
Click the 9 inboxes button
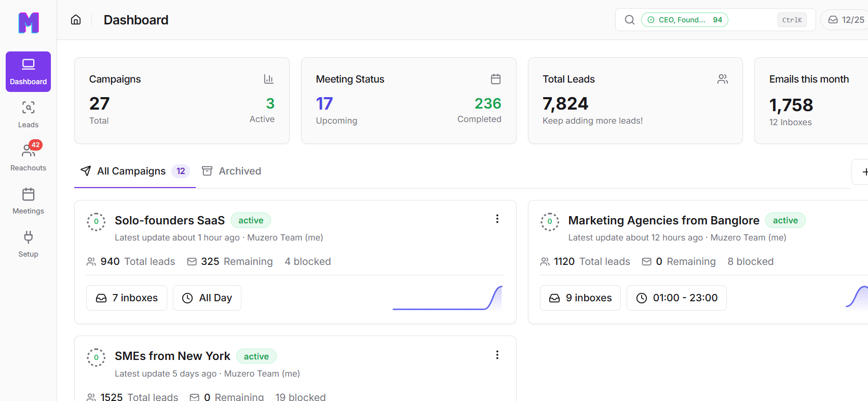click(580, 298)
